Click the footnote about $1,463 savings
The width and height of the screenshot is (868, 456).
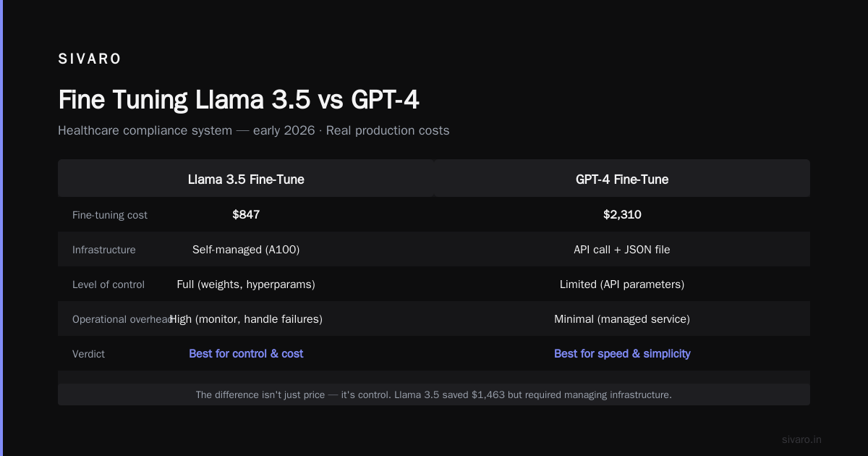[x=434, y=394]
